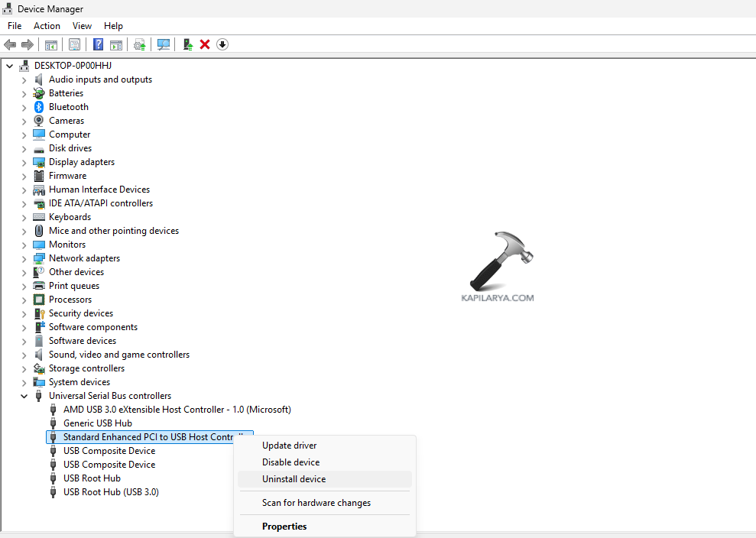This screenshot has width=756, height=538.
Task: Collapse the Universal Serial Bus controllers node
Action: click(24, 396)
